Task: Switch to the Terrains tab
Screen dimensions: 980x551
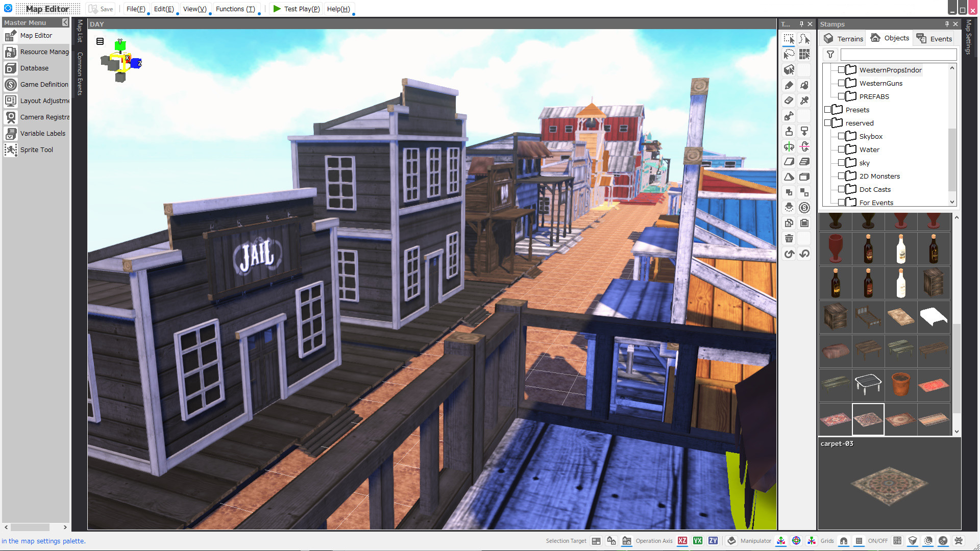Action: 843,38
